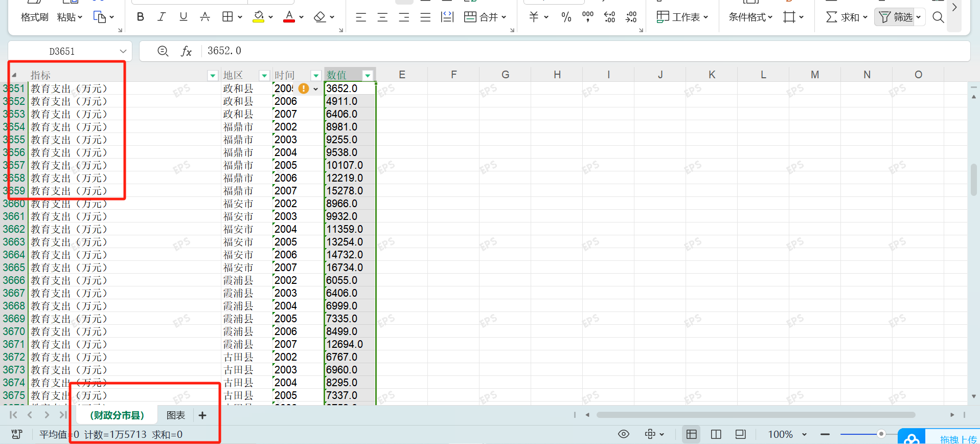Apply thousands separator style
980x444 pixels.
tap(588, 17)
